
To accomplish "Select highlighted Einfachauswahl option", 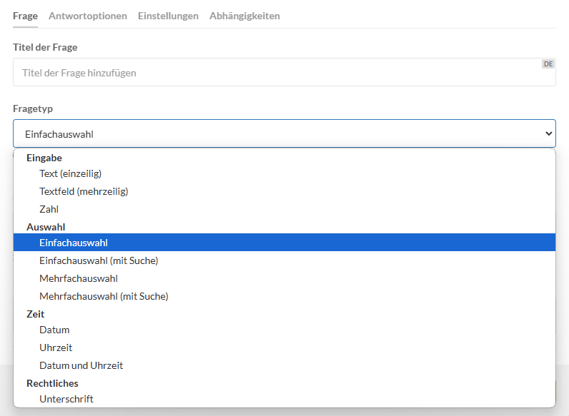I will (x=284, y=242).
